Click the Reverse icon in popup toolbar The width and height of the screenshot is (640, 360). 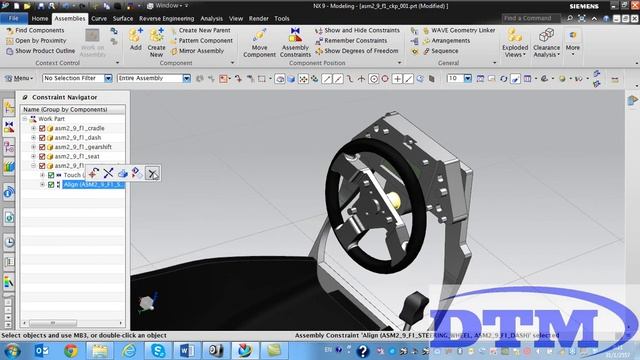coord(108,173)
